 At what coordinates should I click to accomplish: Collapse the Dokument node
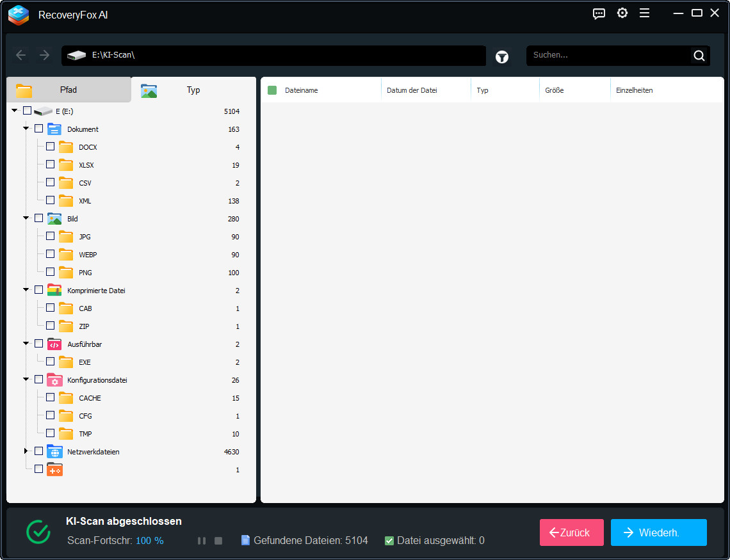click(26, 129)
